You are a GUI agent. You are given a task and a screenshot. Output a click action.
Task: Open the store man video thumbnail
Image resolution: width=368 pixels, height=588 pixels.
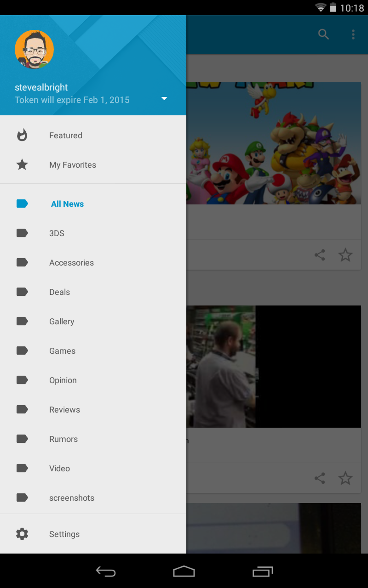click(274, 367)
